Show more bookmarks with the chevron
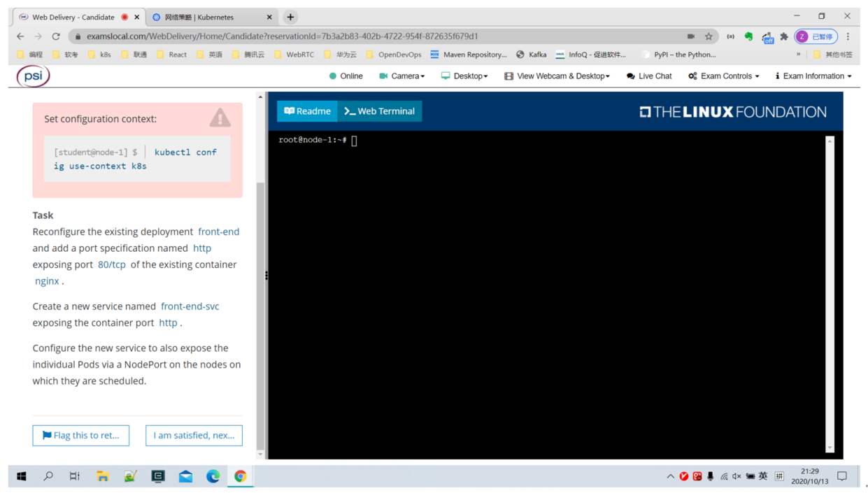868x498 pixels. coord(798,55)
